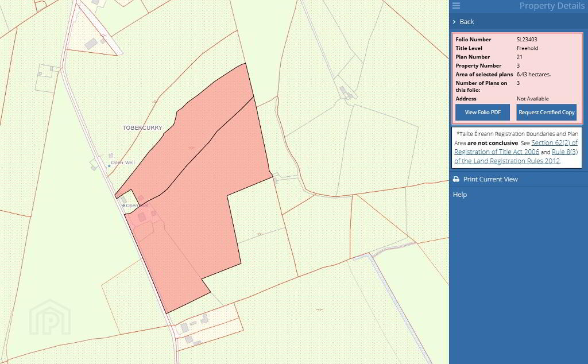Select the folio number value SL23403

(x=527, y=40)
